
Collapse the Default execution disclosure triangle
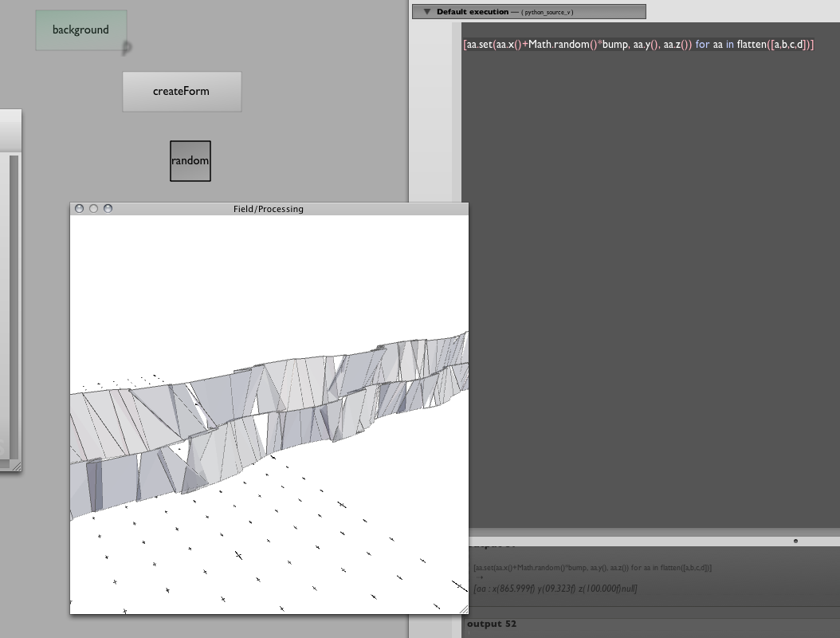click(427, 12)
